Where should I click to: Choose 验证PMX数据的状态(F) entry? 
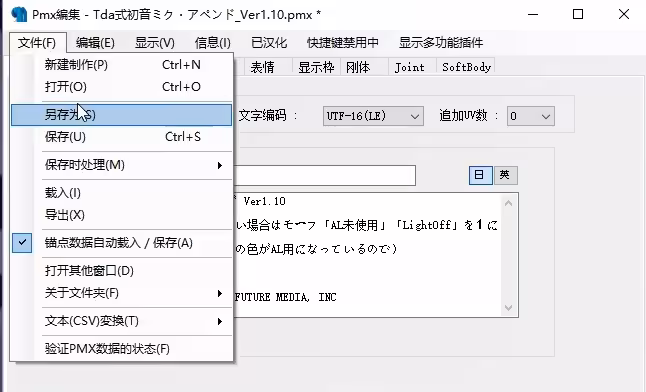[122, 349]
